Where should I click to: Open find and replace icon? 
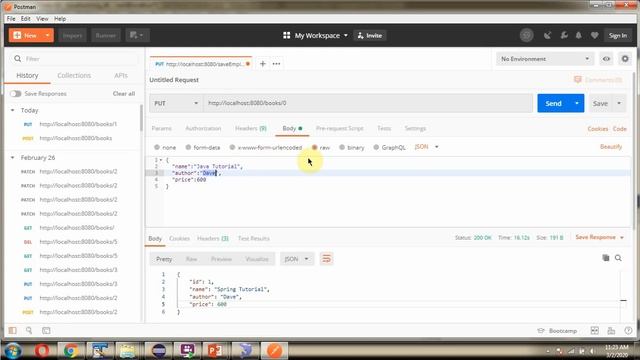pos(29,330)
